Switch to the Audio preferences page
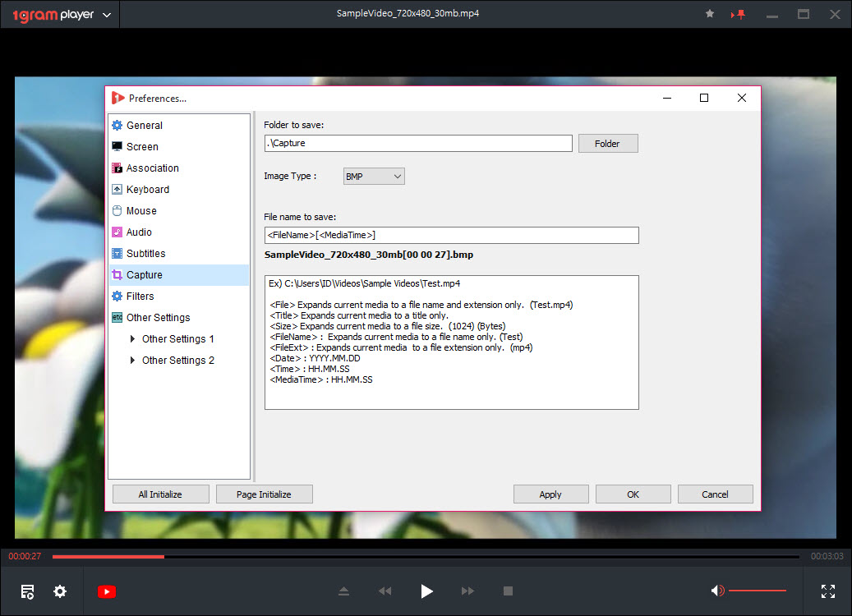The image size is (852, 616). (x=139, y=232)
